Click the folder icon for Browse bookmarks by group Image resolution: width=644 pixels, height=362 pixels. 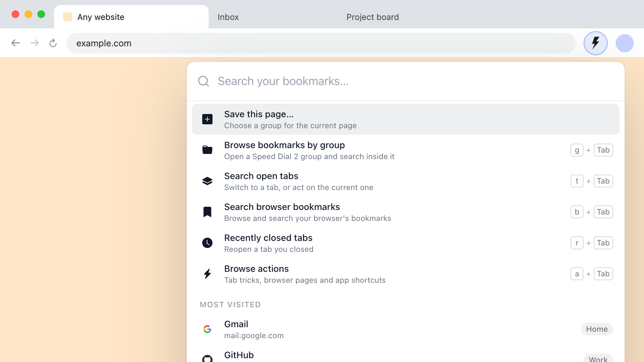tap(207, 150)
